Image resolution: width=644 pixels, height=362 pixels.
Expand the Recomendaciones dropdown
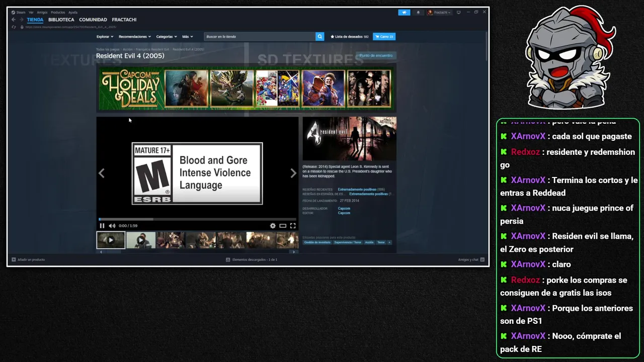(x=135, y=37)
